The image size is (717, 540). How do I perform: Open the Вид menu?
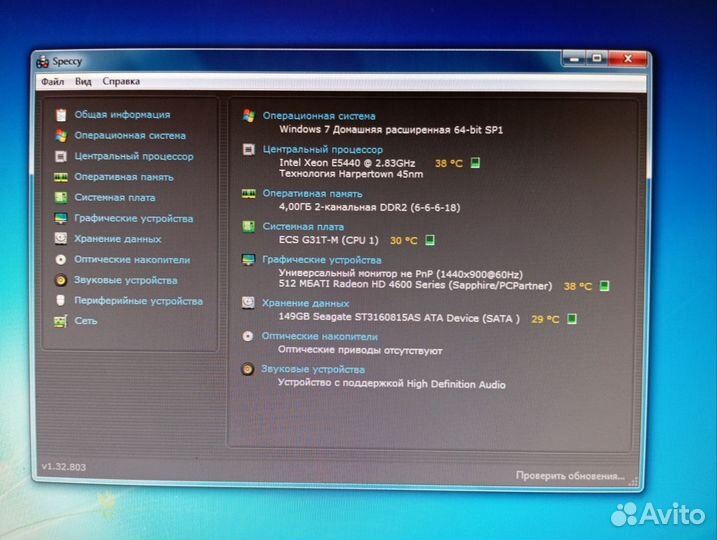point(83,81)
